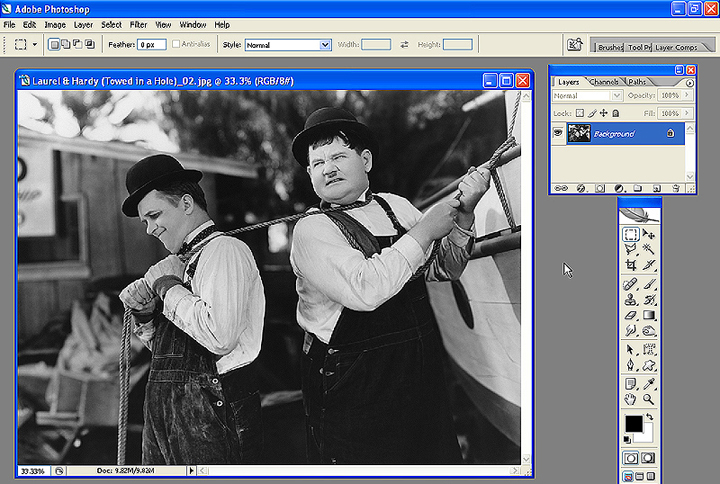
Task: Select the Hand tool
Action: click(x=631, y=399)
